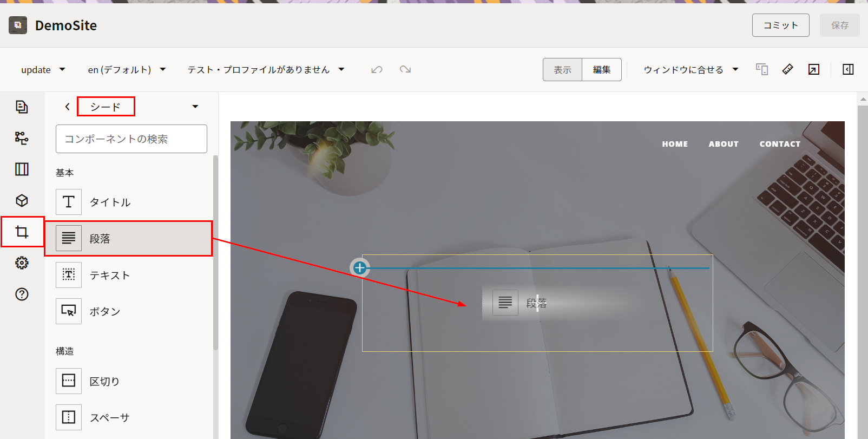Click the 段落 component icon in list
Viewport: 868px width, 439px height.
69,238
